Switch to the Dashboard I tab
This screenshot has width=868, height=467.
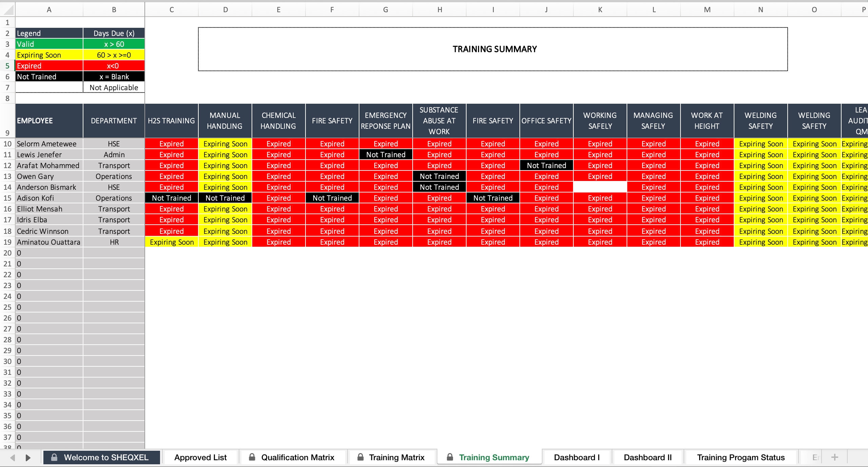[576, 457]
